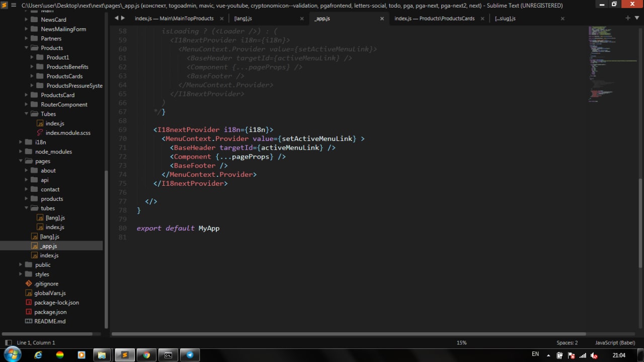
Task: Expand the node_modules folder
Action: pyautogui.click(x=21, y=152)
